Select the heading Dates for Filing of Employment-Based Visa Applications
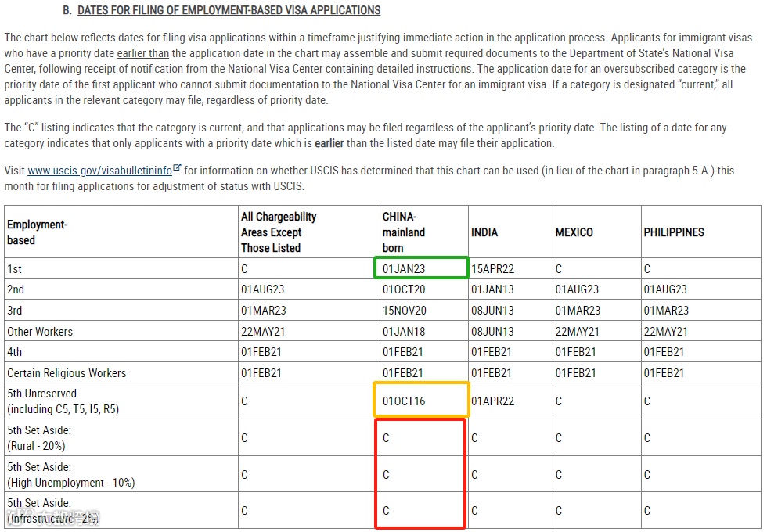Viewport: 767px width, 532px height. [229, 10]
